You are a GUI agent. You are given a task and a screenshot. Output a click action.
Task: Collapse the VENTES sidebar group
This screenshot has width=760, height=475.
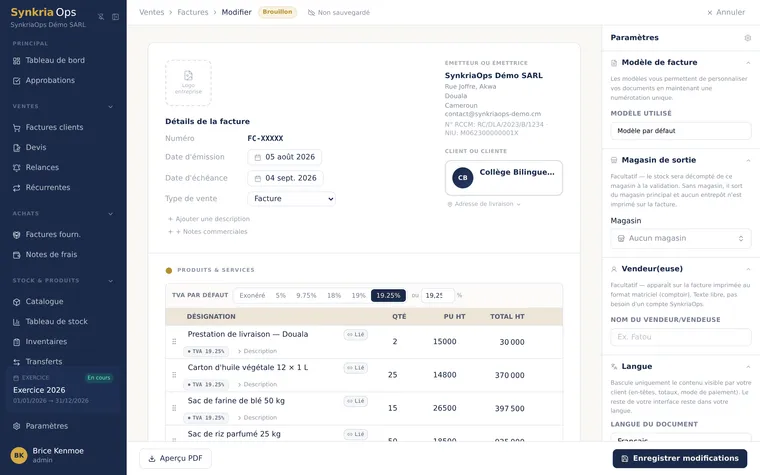pyautogui.click(x=111, y=107)
